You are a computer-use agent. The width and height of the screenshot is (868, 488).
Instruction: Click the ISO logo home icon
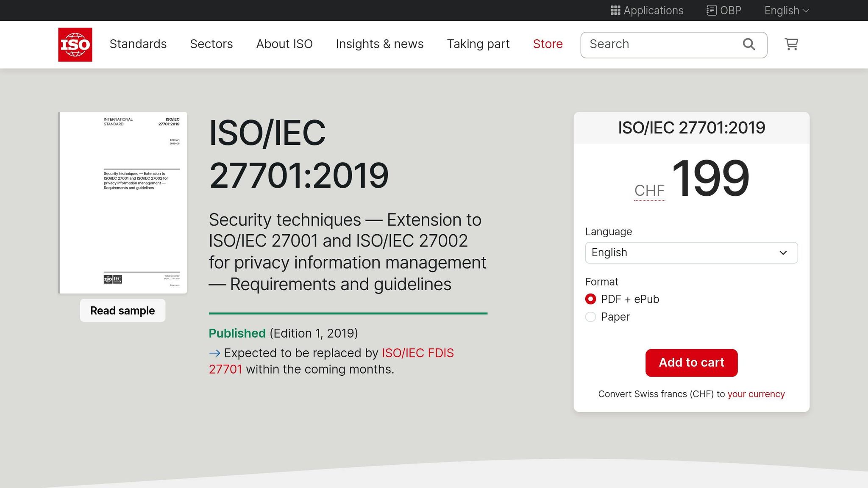pos(75,44)
